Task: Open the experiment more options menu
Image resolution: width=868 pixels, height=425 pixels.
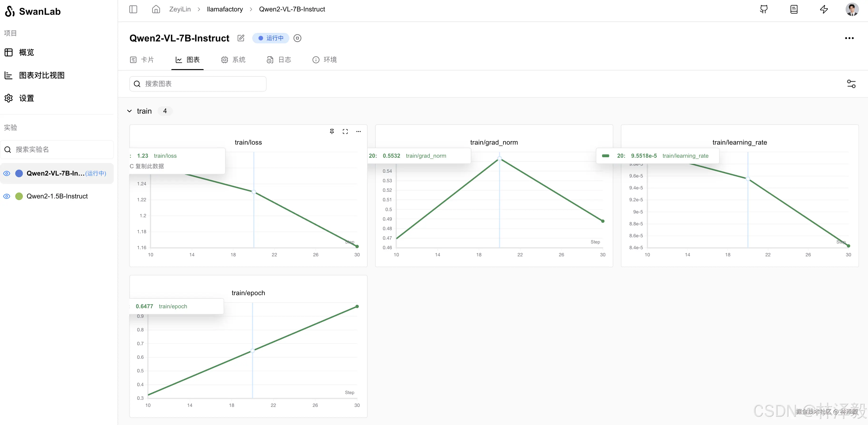Action: (x=849, y=38)
